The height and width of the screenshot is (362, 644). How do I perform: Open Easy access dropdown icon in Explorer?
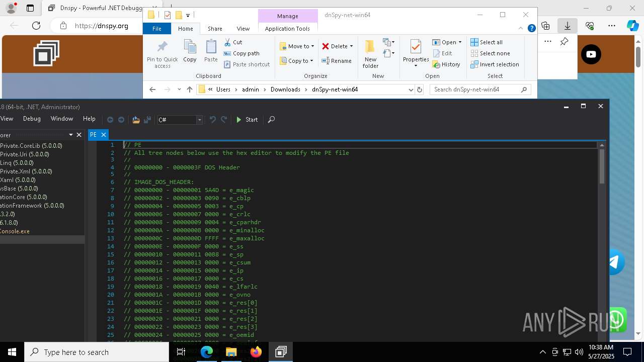pos(388,53)
